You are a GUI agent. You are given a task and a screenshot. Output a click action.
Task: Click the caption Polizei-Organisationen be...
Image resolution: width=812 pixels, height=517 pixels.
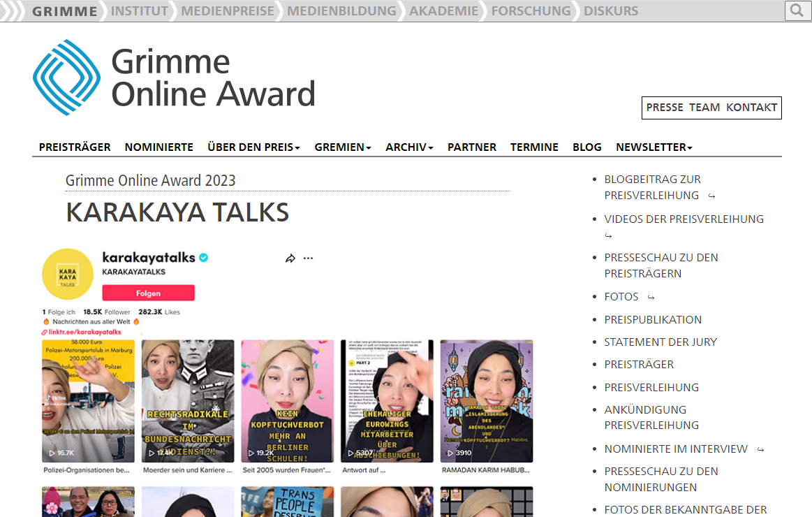pos(87,470)
